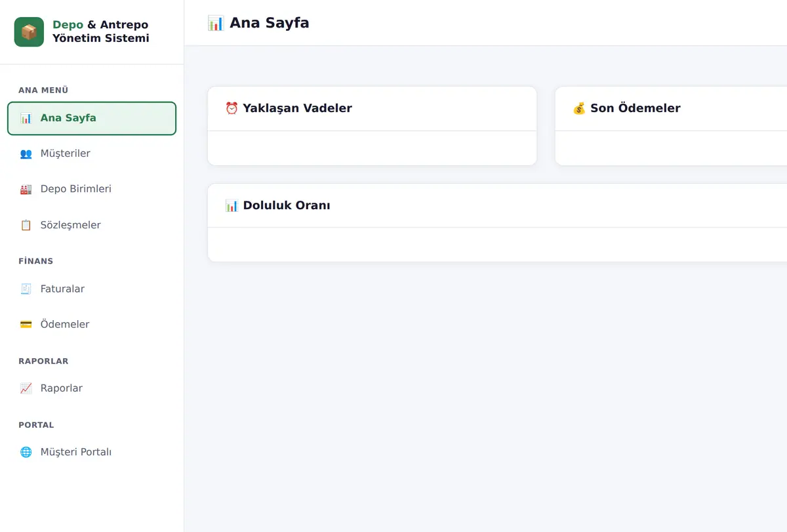Navigate to Sözleşmeler
Image resolution: width=787 pixels, height=532 pixels.
point(92,225)
